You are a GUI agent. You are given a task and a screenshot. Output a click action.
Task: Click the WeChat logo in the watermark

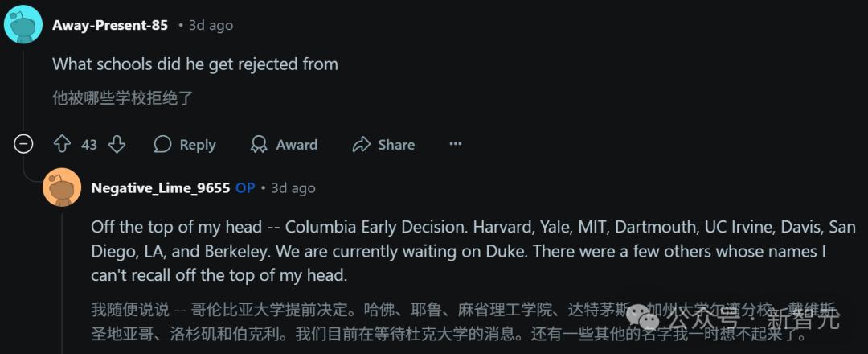pyautogui.click(x=643, y=315)
